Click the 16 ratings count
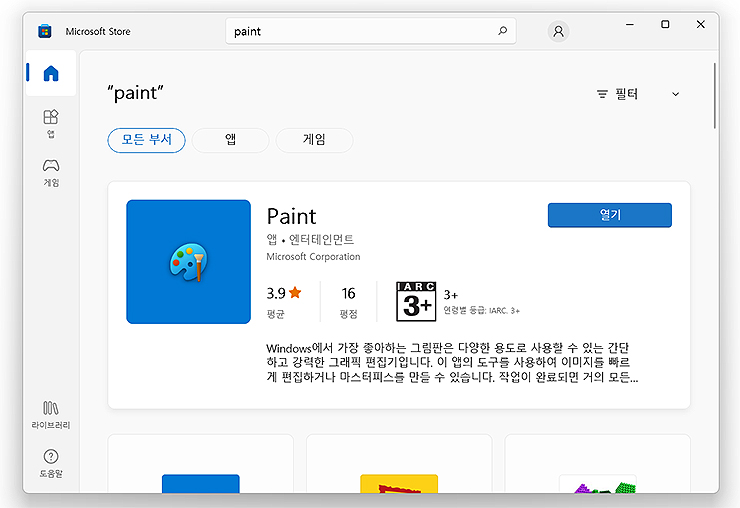The width and height of the screenshot is (740, 508). (348, 293)
